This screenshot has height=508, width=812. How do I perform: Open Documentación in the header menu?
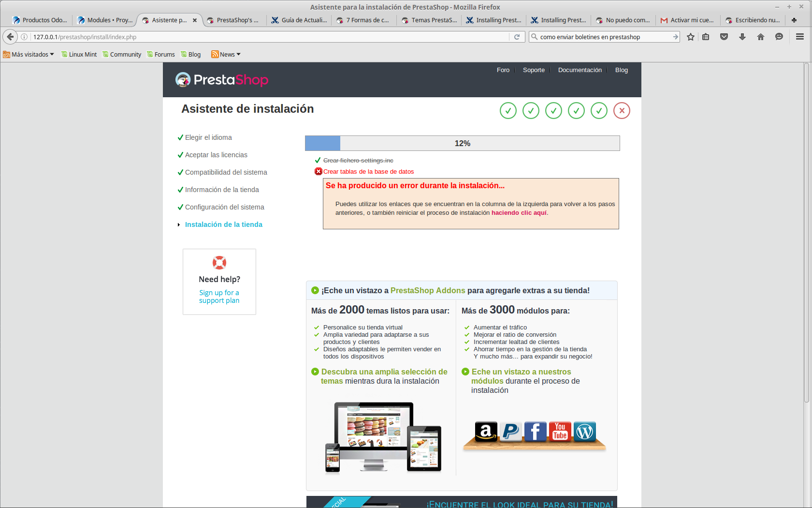click(x=580, y=70)
